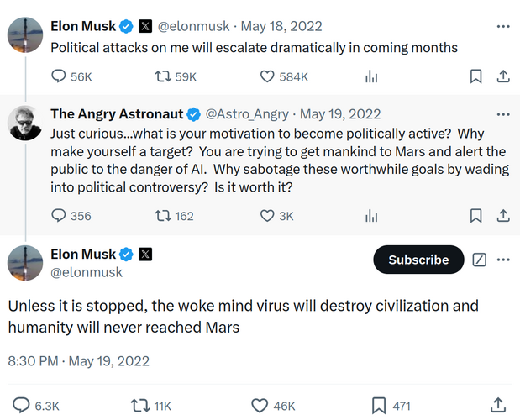
Task: Open more options on Angry Astronaut tweet
Action: click(503, 114)
